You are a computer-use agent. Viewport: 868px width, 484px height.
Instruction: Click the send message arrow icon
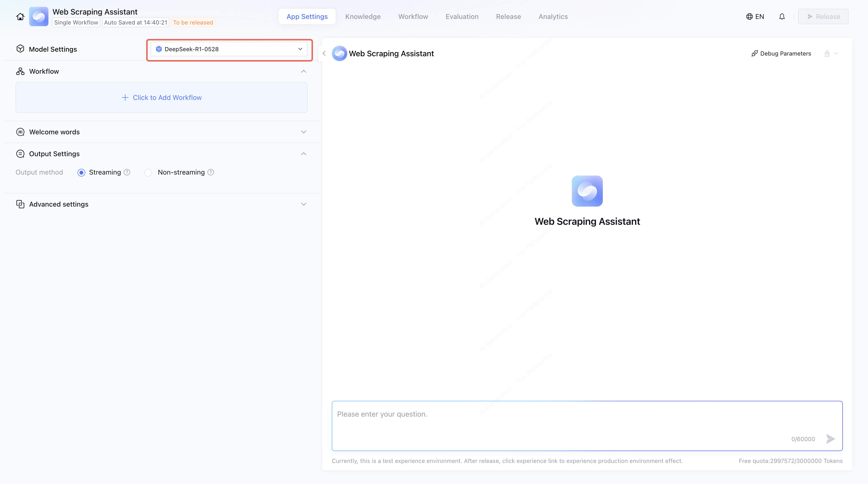830,439
